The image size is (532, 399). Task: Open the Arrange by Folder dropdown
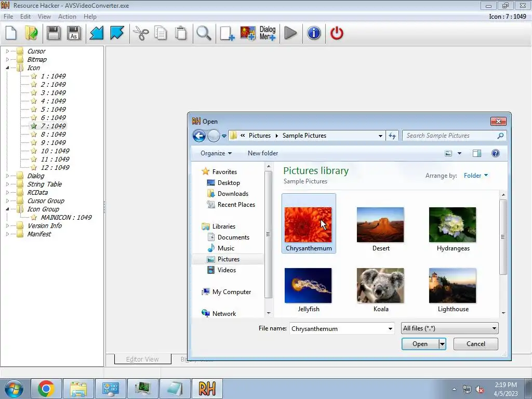(x=476, y=176)
